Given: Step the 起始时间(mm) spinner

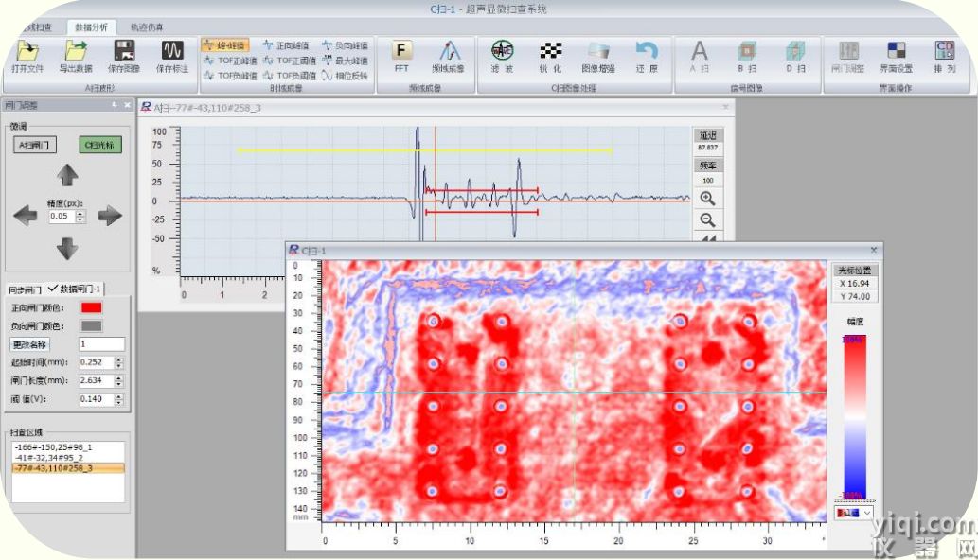Looking at the screenshot, I should (118, 362).
